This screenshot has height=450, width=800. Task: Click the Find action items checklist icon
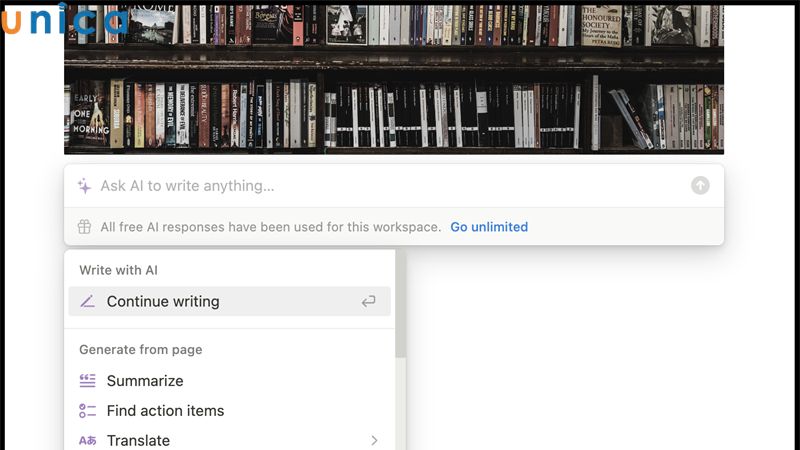point(88,411)
